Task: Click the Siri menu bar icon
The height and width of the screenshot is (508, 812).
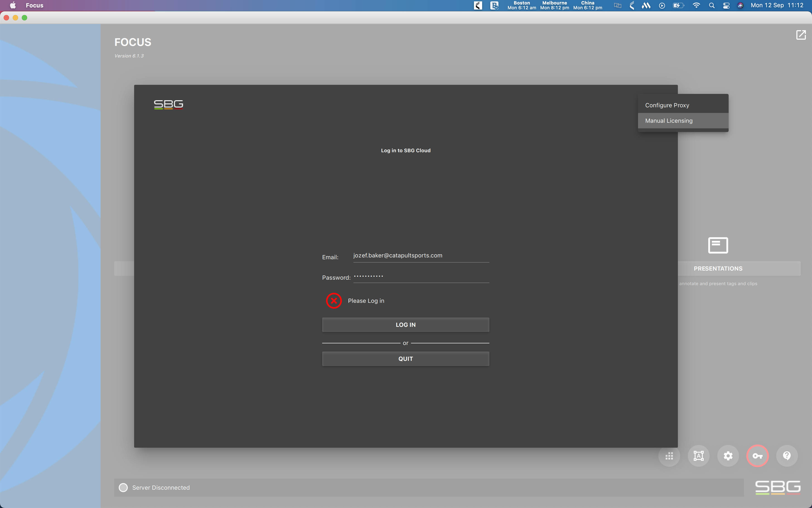Action: click(x=741, y=5)
